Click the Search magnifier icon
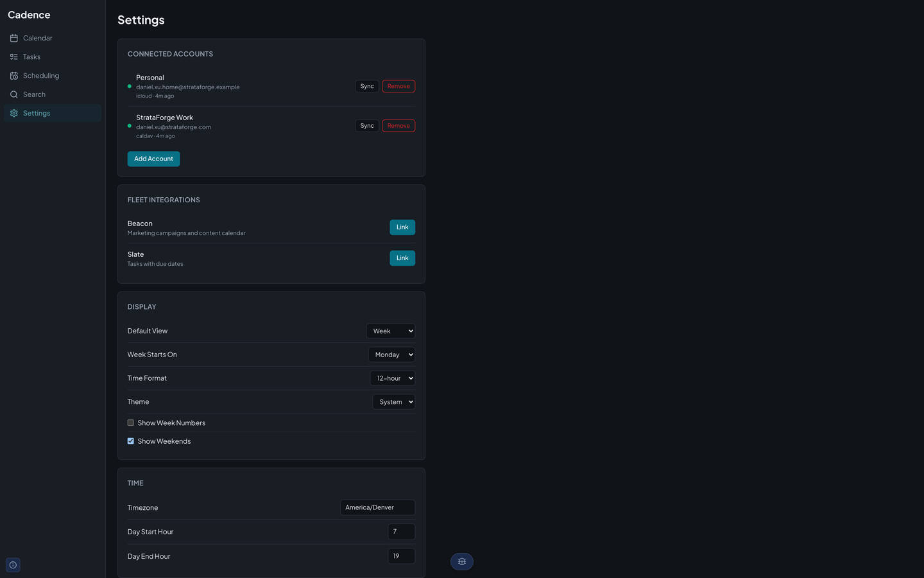This screenshot has height=578, width=924. click(x=13, y=94)
